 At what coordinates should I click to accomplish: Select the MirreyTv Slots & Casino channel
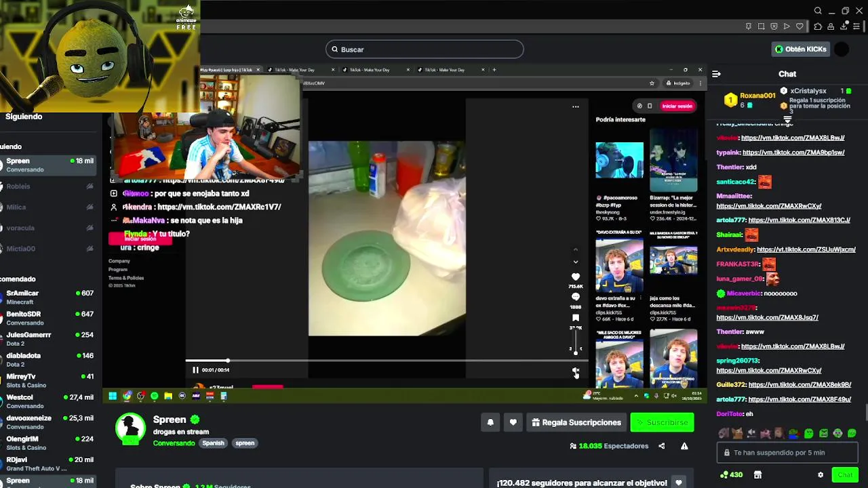tap(47, 381)
